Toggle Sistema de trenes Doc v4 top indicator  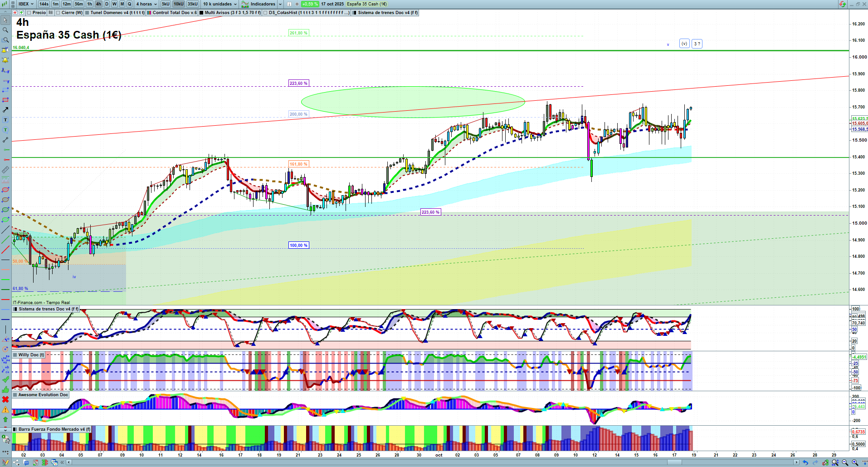click(x=355, y=13)
